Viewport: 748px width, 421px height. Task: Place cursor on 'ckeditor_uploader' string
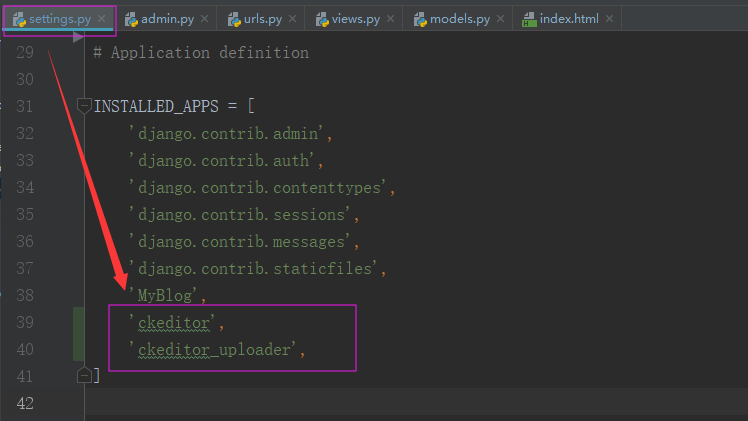click(215, 349)
